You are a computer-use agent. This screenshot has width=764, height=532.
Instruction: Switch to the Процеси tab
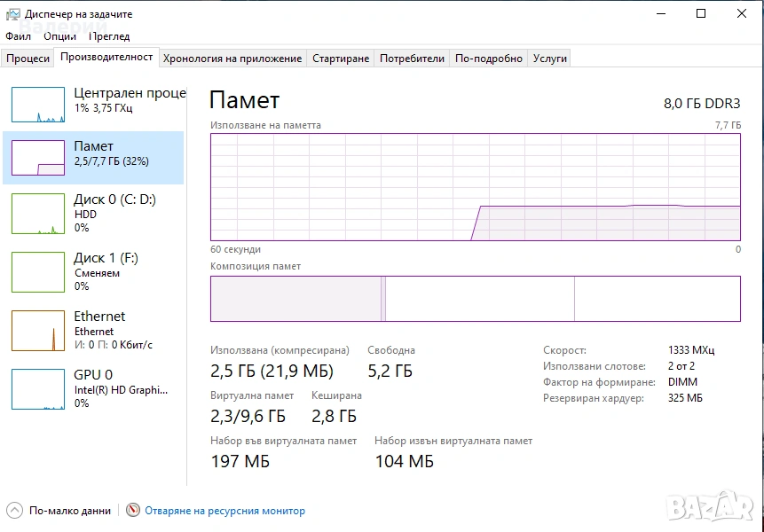point(28,59)
